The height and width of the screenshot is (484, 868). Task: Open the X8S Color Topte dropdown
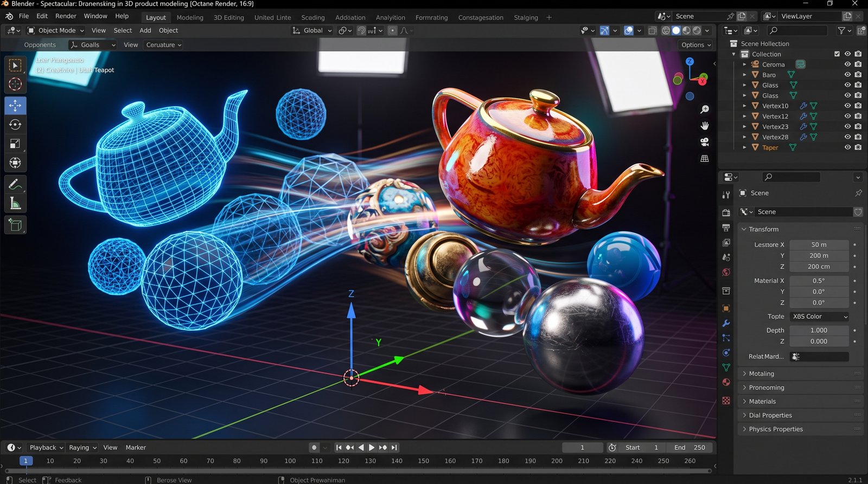tap(819, 317)
